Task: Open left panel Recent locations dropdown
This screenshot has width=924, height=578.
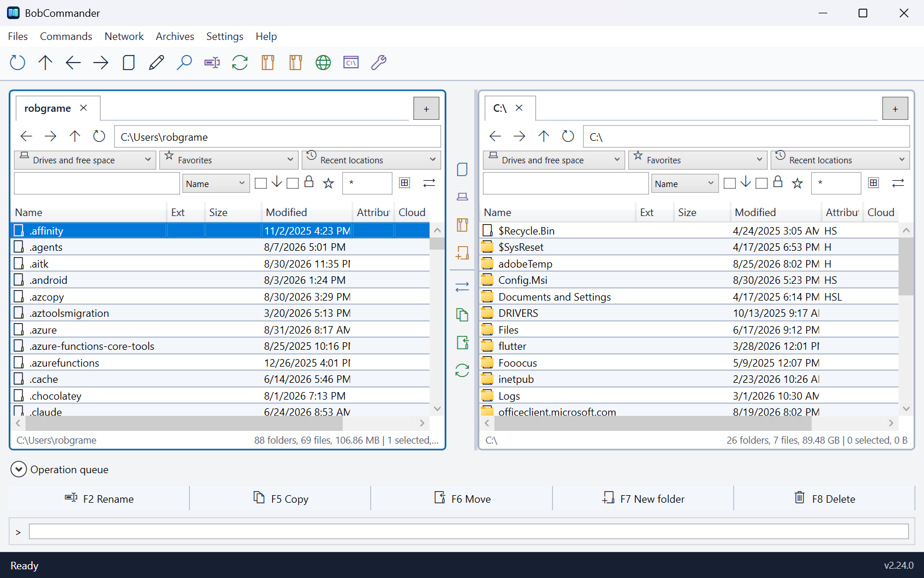Action: [371, 160]
